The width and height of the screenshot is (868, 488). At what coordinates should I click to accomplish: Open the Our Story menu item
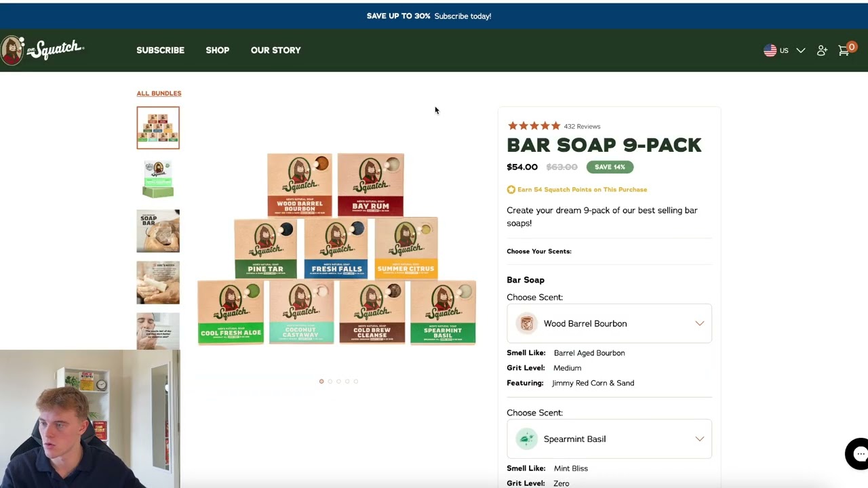(x=275, y=50)
